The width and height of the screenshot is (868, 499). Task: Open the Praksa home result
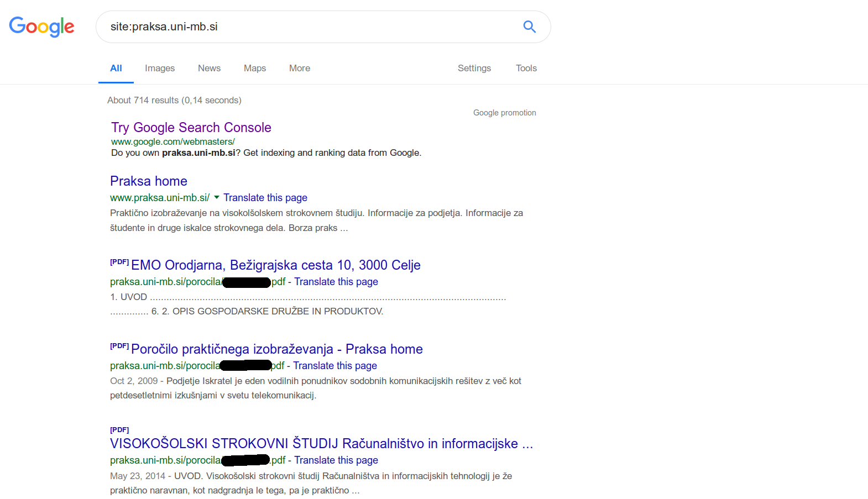149,181
